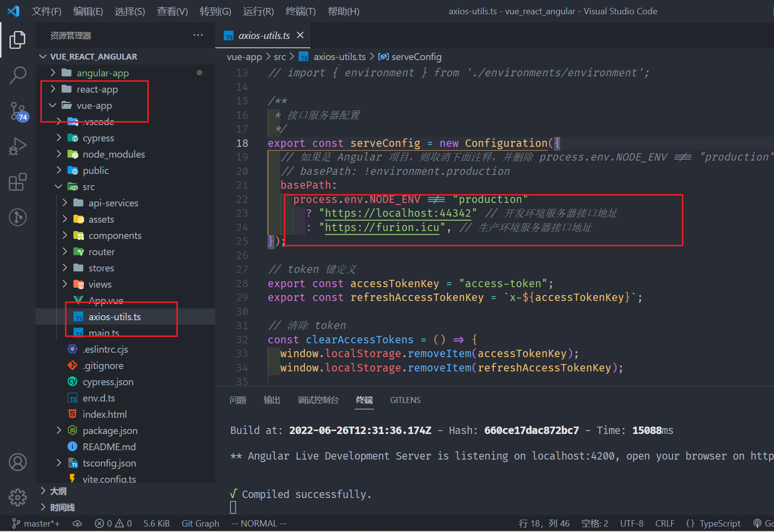This screenshot has width=774, height=532.
Task: Click the master branch status item
Action: click(x=36, y=524)
